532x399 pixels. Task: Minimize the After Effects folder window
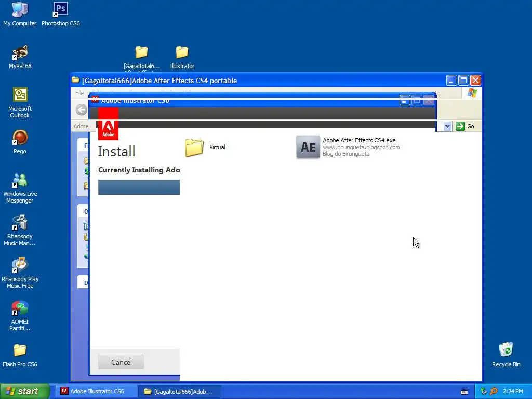pyautogui.click(x=451, y=81)
